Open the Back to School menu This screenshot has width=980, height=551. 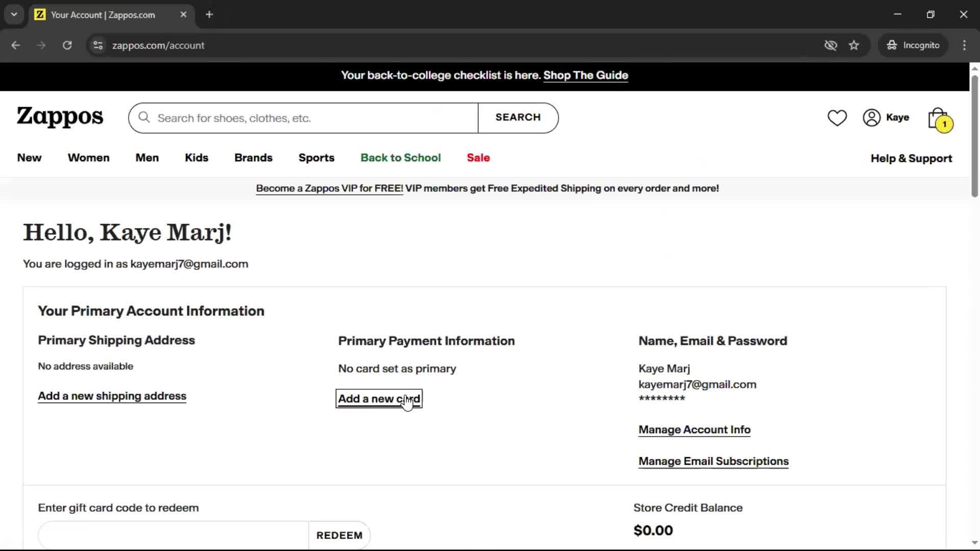pyautogui.click(x=401, y=158)
